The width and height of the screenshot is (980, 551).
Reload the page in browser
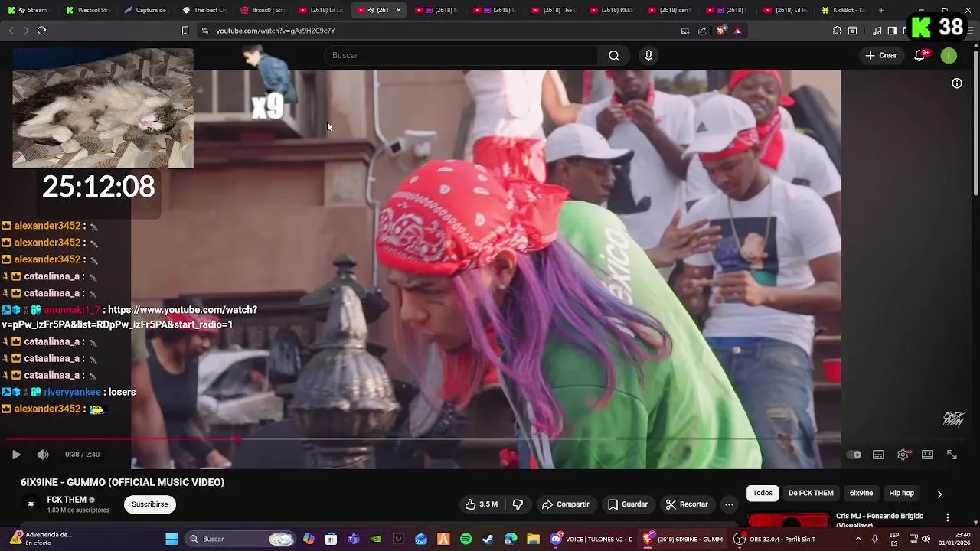tap(41, 31)
